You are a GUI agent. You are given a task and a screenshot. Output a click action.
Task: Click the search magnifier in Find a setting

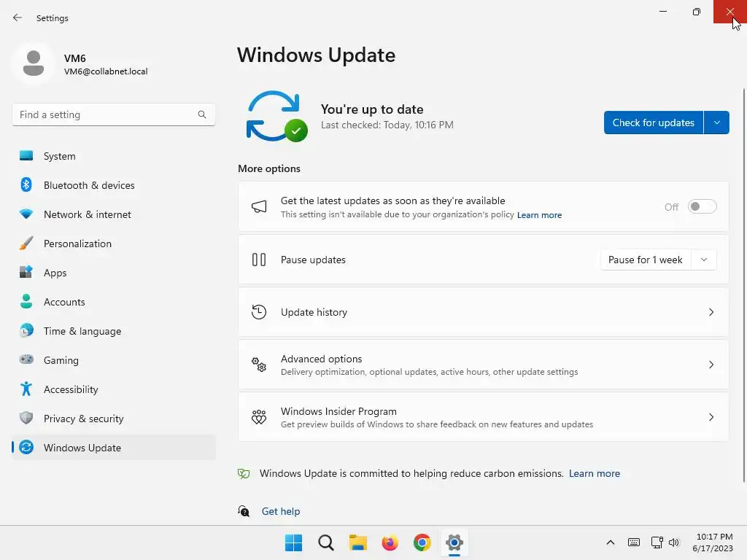point(202,114)
